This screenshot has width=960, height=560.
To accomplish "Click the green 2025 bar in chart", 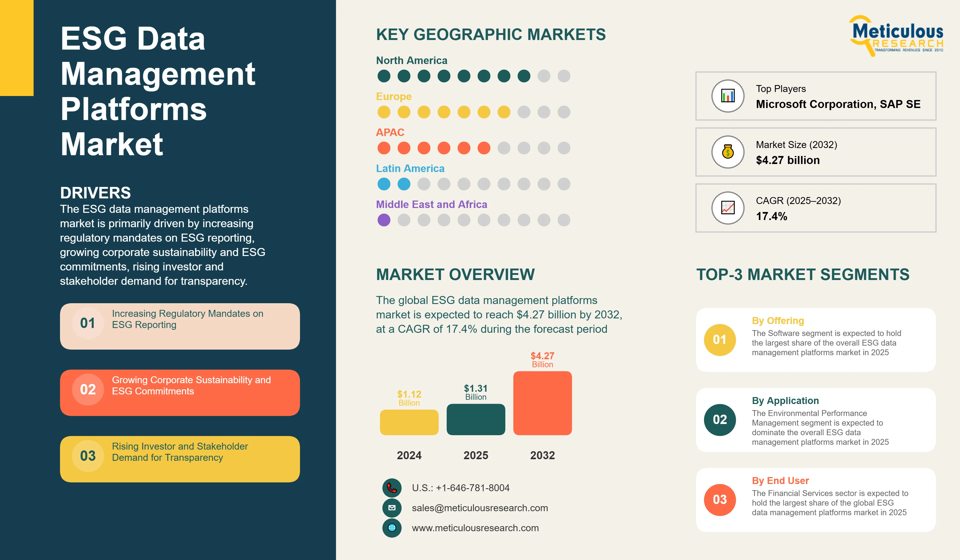I will (x=476, y=419).
